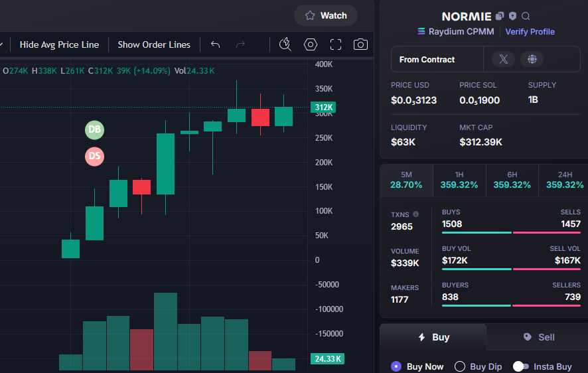Click the DS chart marker

[94, 157]
